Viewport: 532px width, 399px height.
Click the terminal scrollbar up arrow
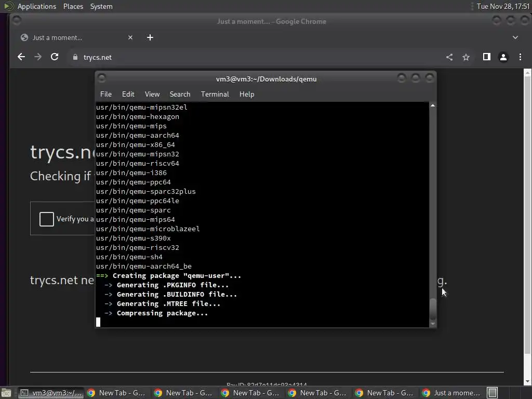[x=433, y=105]
